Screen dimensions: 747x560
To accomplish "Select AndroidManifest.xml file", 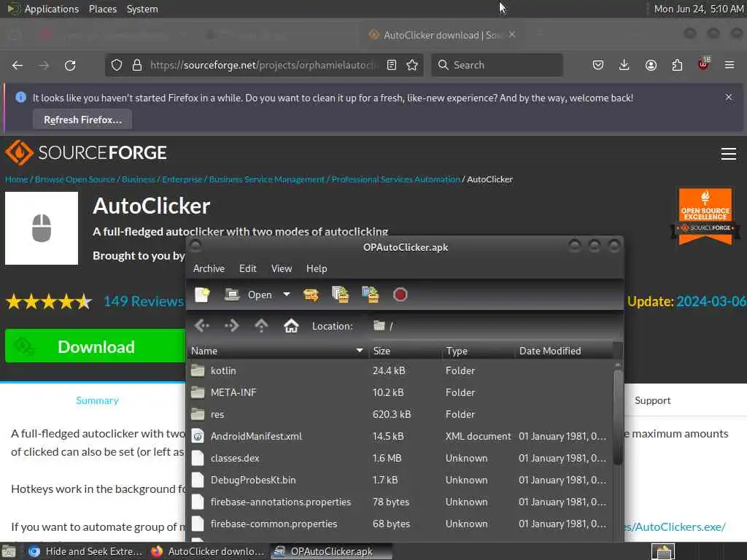I will 399,436.
